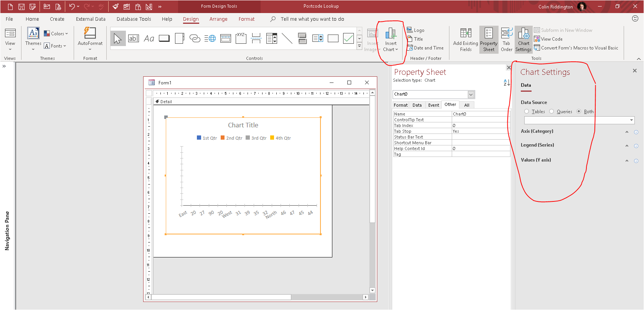Choose the Option Group (XYZ) control
Viewport: 644px width, 310px height.
[241, 38]
